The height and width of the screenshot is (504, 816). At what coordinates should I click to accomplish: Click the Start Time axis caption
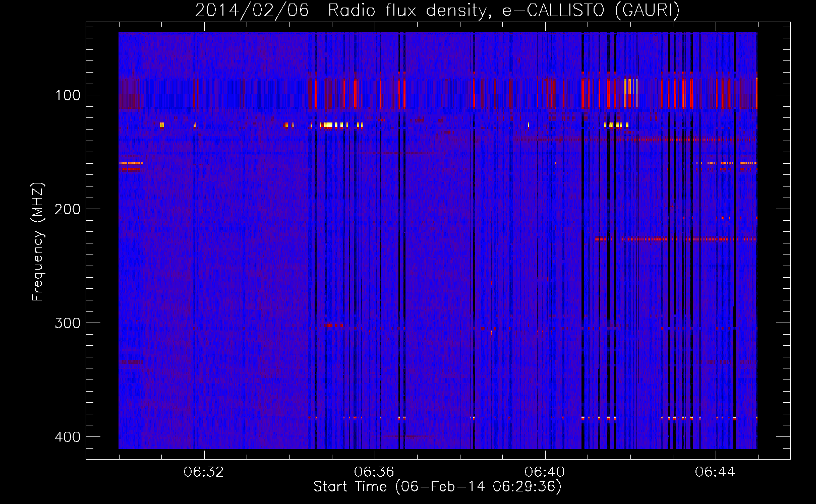point(437,487)
